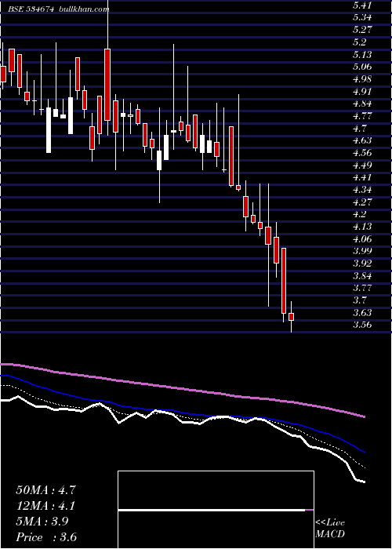Click the 4.63 price axis label

362,140
